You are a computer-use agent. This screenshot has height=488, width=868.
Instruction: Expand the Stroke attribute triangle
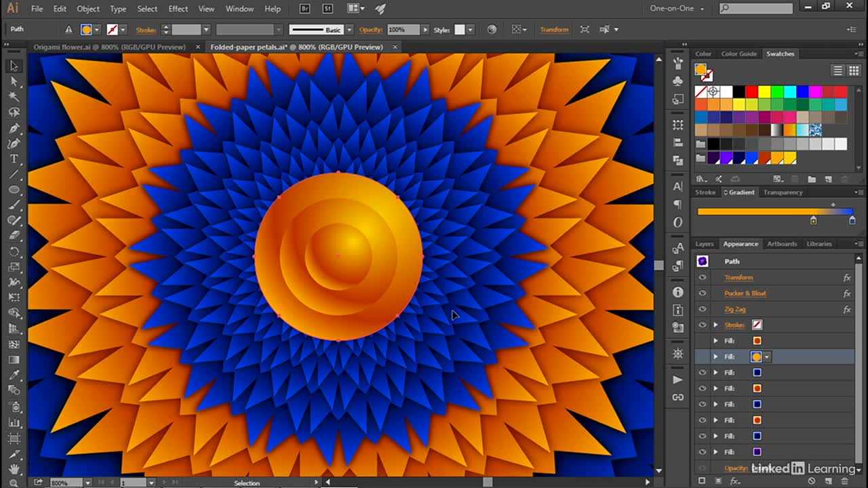(715, 325)
